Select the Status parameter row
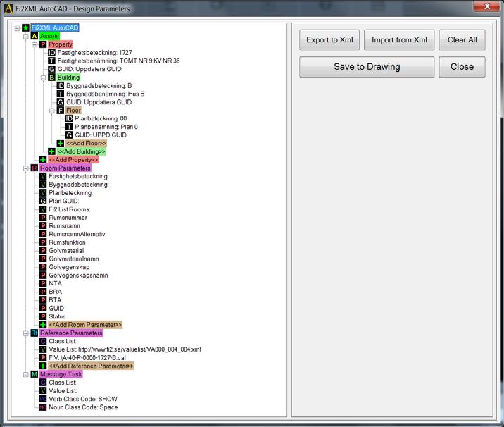Image resolution: width=504 pixels, height=427 pixels. point(57,316)
